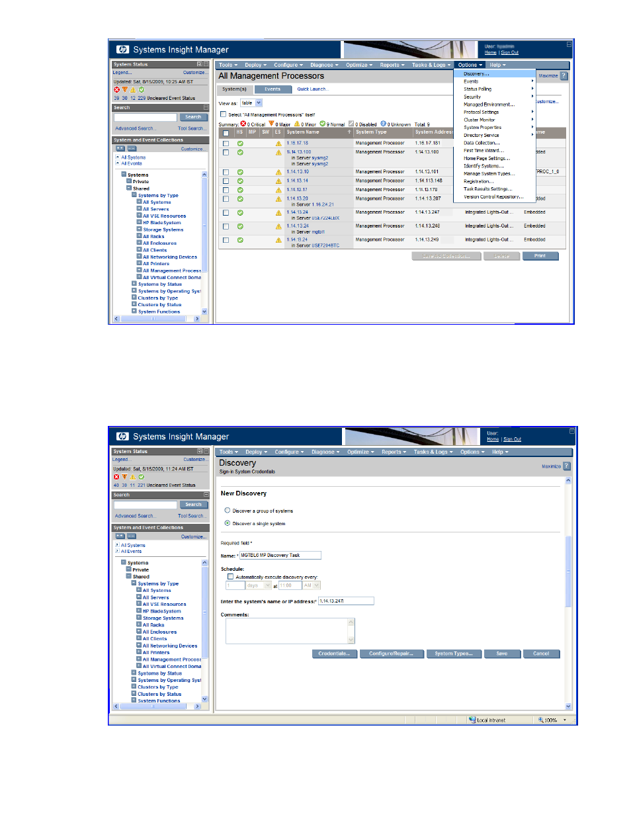The height and width of the screenshot is (840, 631).
Task: Click the expand-all icon beside Customize in the Discovery window's collections
Action: click(120, 536)
